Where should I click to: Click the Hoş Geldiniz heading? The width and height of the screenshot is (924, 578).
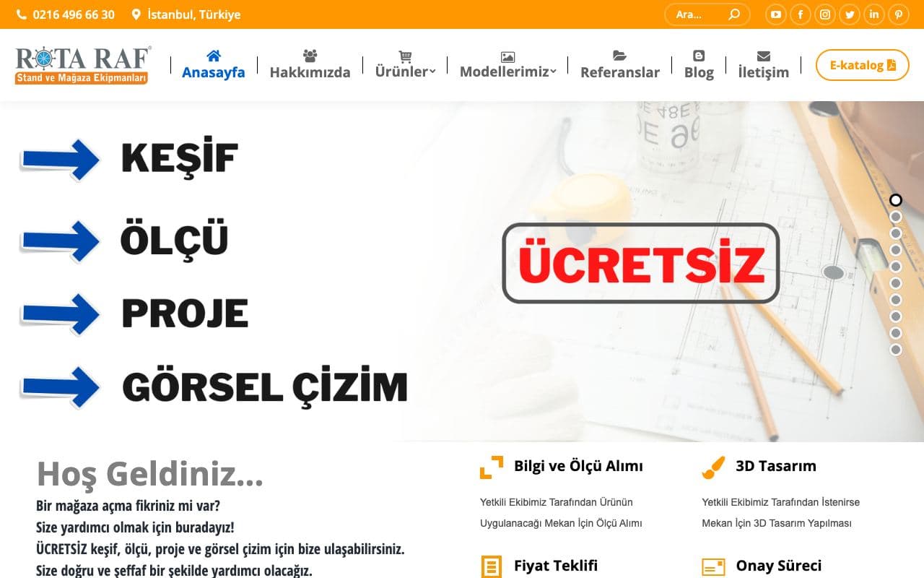coord(149,474)
